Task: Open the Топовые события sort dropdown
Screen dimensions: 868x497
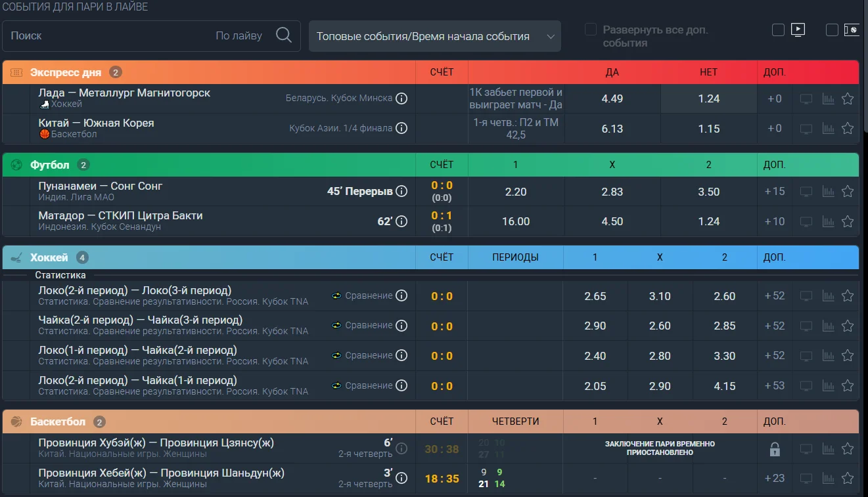Action: pos(435,36)
